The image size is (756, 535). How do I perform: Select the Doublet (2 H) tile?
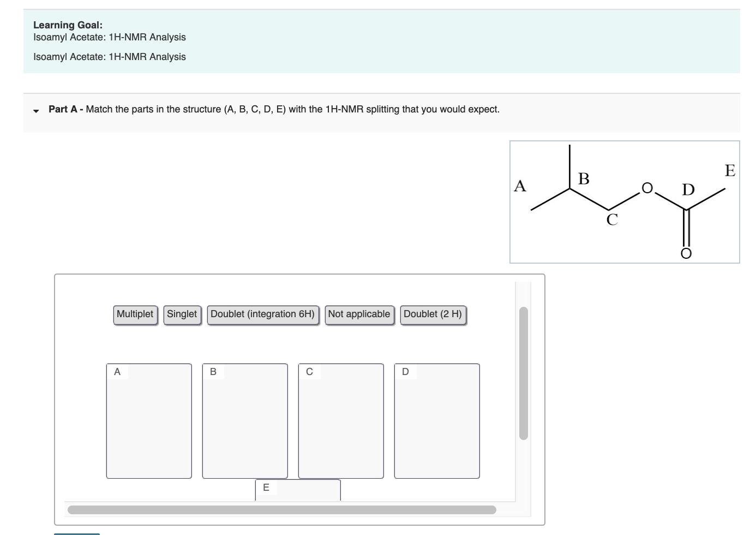[x=433, y=315]
